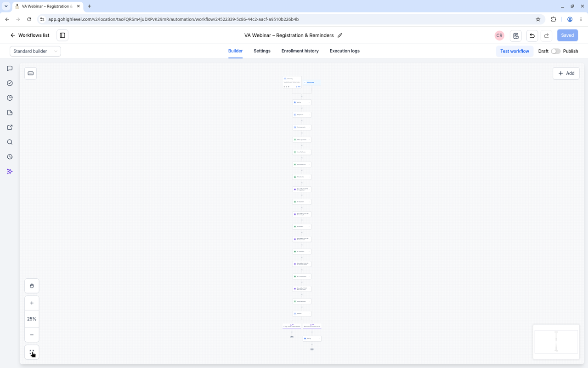Open the Execution logs tab
Image resolution: width=588 pixels, height=368 pixels.
(345, 51)
